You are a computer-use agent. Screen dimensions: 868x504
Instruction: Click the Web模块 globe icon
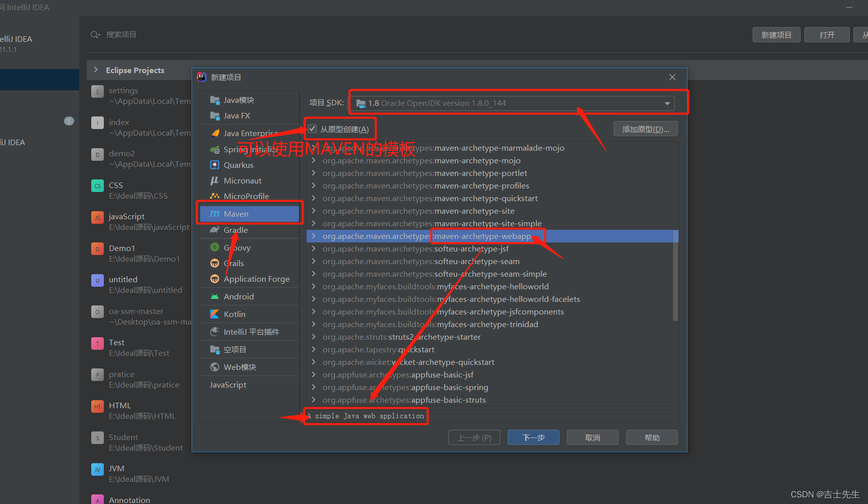pyautogui.click(x=215, y=367)
